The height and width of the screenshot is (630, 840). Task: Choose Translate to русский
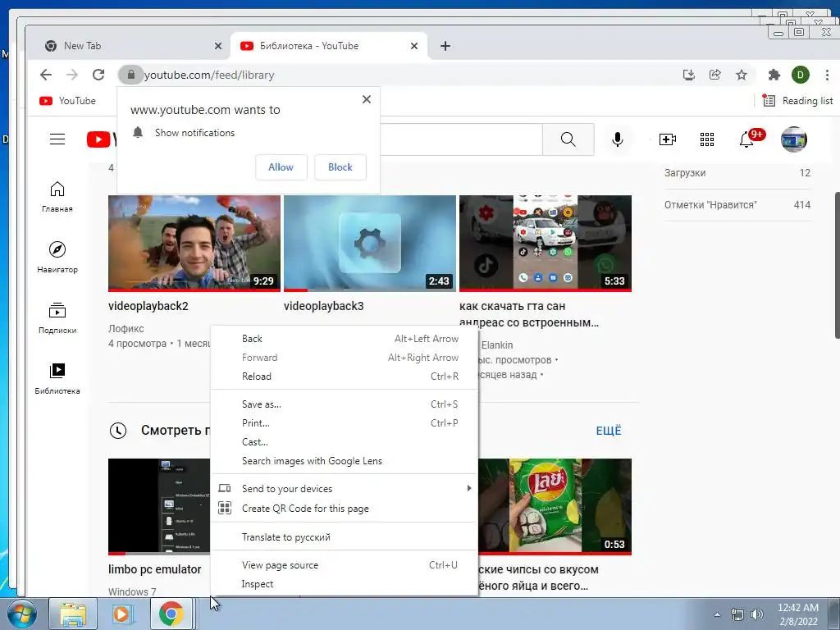point(344,536)
